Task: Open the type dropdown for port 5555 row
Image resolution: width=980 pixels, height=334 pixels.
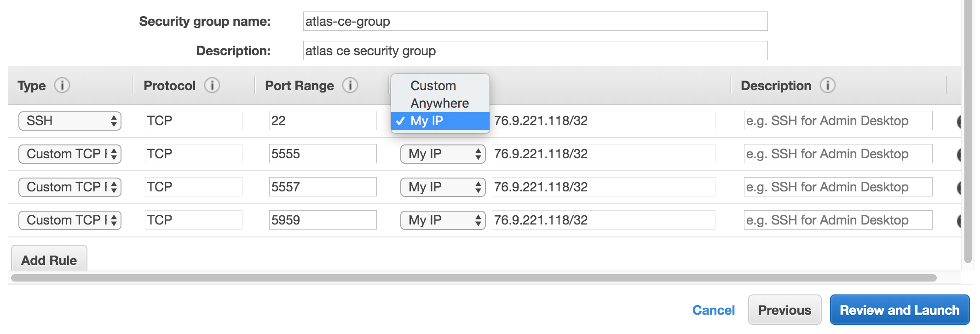Action: pos(70,154)
